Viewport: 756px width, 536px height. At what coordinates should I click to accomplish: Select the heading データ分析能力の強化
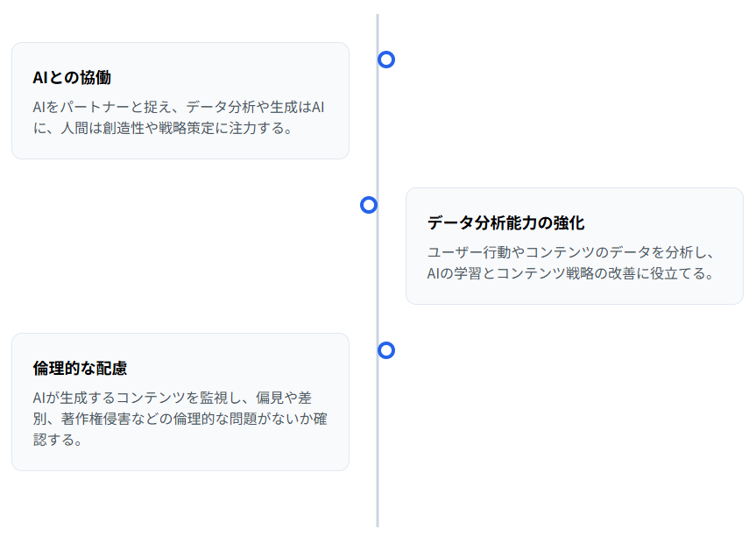(505, 222)
